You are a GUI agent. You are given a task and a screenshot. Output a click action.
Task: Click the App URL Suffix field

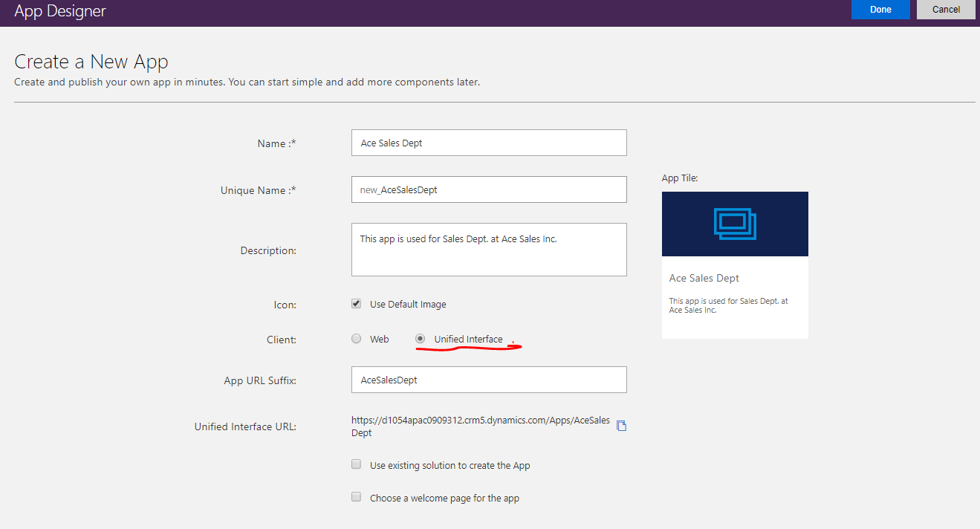489,380
